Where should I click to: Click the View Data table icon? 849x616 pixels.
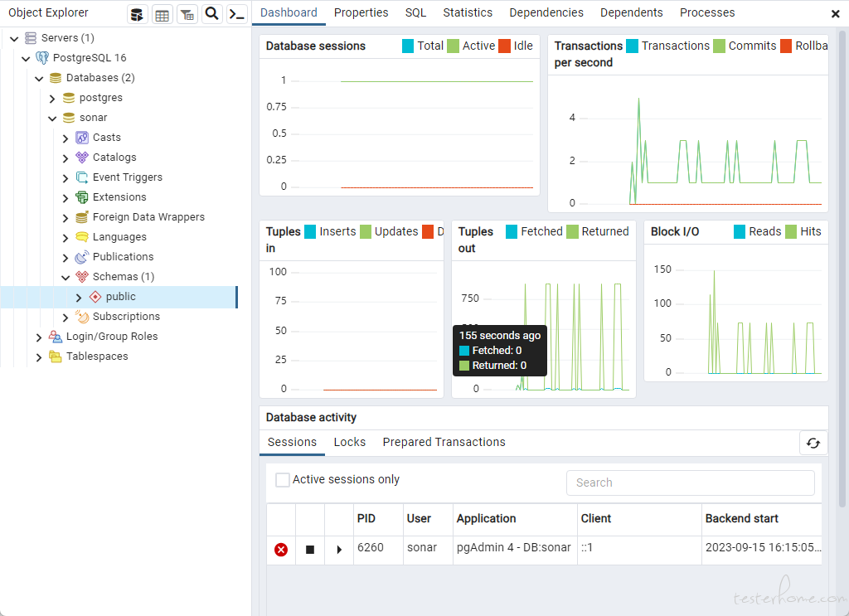162,14
